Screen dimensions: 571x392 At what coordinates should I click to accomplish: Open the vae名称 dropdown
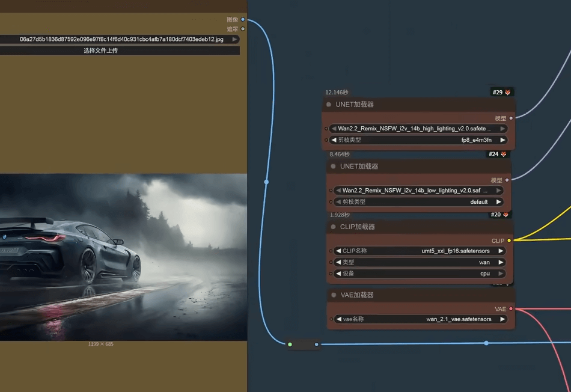[421, 319]
